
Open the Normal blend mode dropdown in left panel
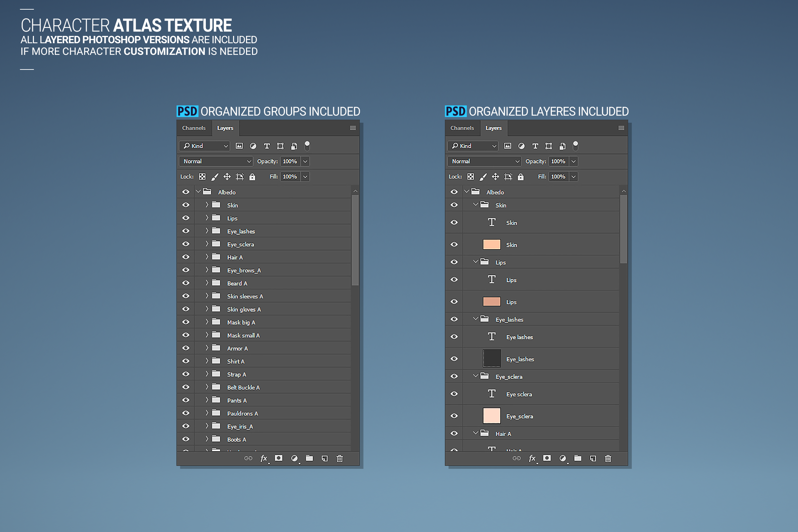point(216,162)
